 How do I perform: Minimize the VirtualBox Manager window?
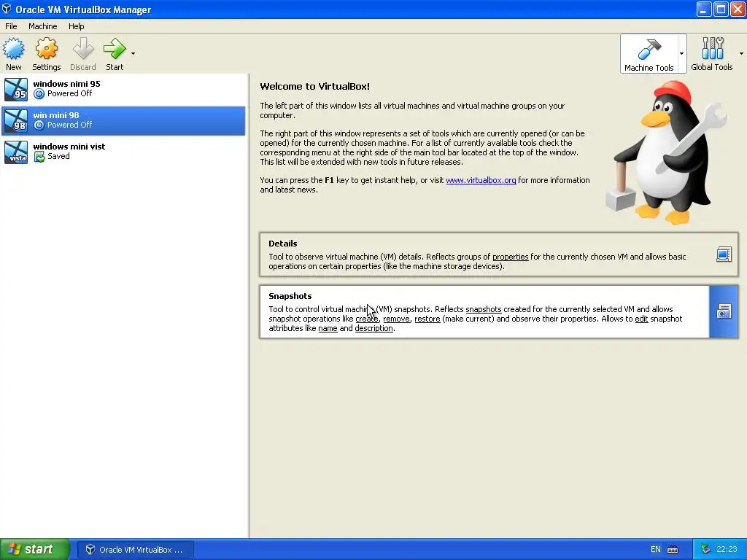pyautogui.click(x=704, y=9)
